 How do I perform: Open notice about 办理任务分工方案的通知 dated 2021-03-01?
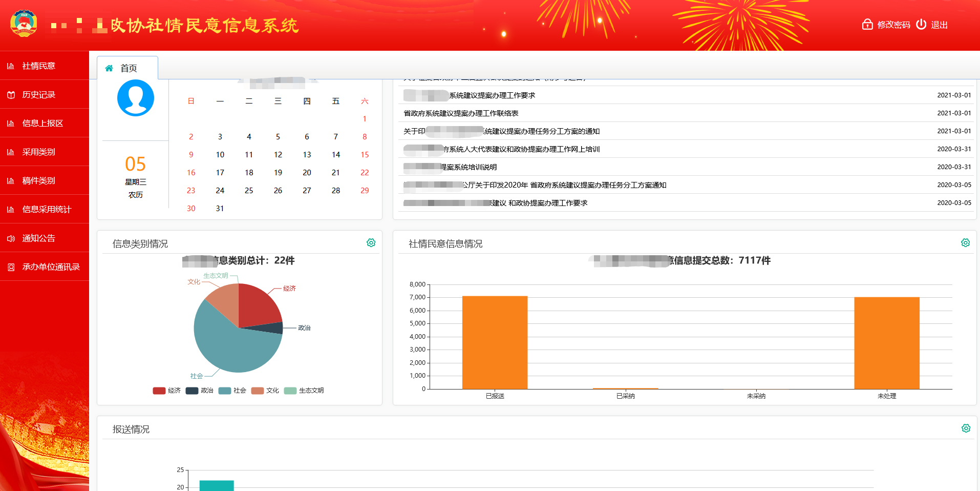[x=502, y=131]
